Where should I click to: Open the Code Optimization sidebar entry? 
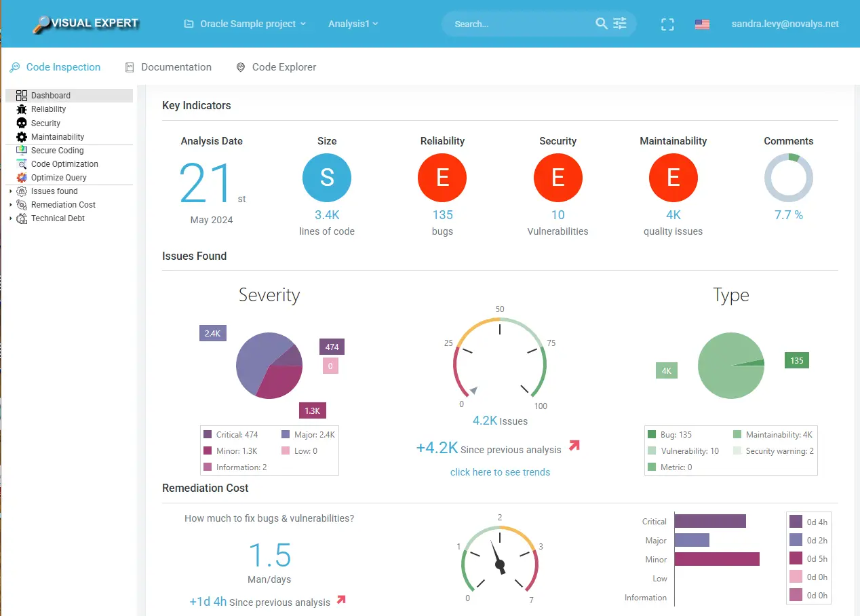click(20, 163)
